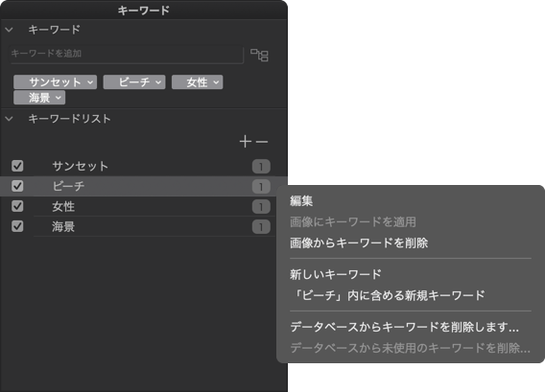Image resolution: width=545 pixels, height=392 pixels.
Task: Open dropdown on 女性 keyword tag
Action: tap(216, 82)
